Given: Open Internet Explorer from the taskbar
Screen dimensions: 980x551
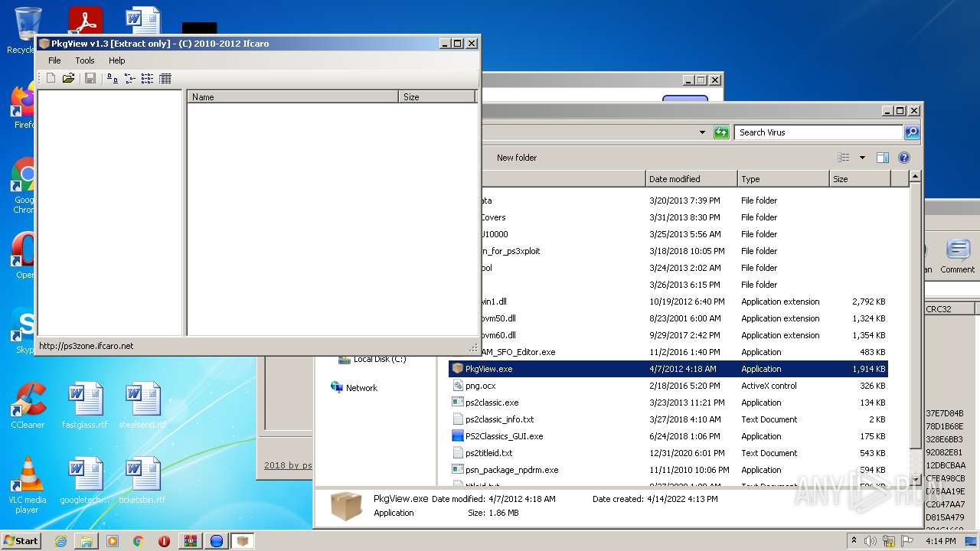Looking at the screenshot, I should pyautogui.click(x=60, y=541).
